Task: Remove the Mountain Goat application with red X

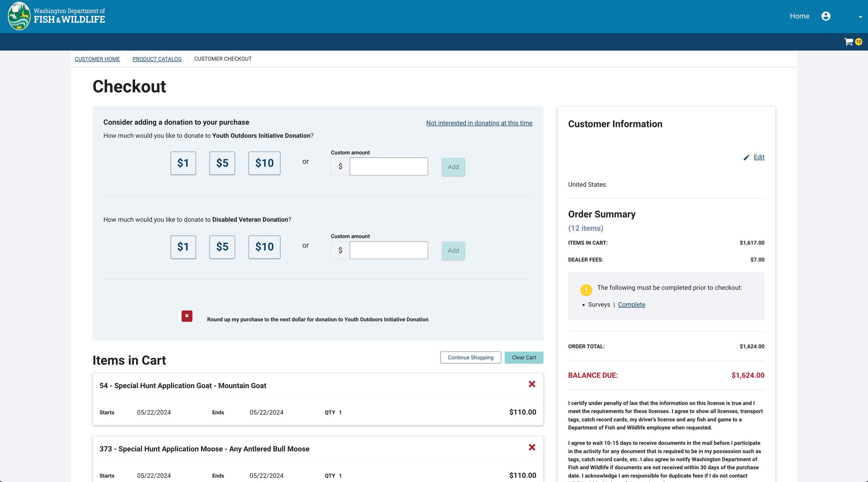Action: pyautogui.click(x=532, y=384)
